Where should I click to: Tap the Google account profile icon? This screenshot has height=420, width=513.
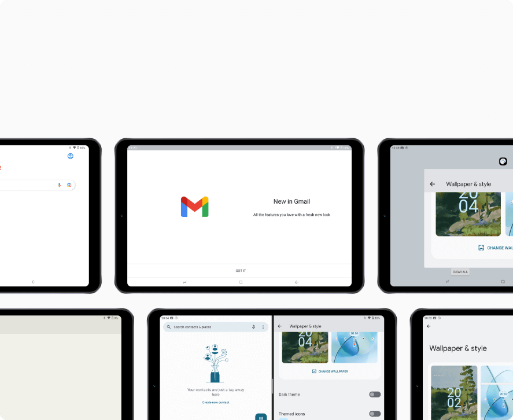pos(71,156)
